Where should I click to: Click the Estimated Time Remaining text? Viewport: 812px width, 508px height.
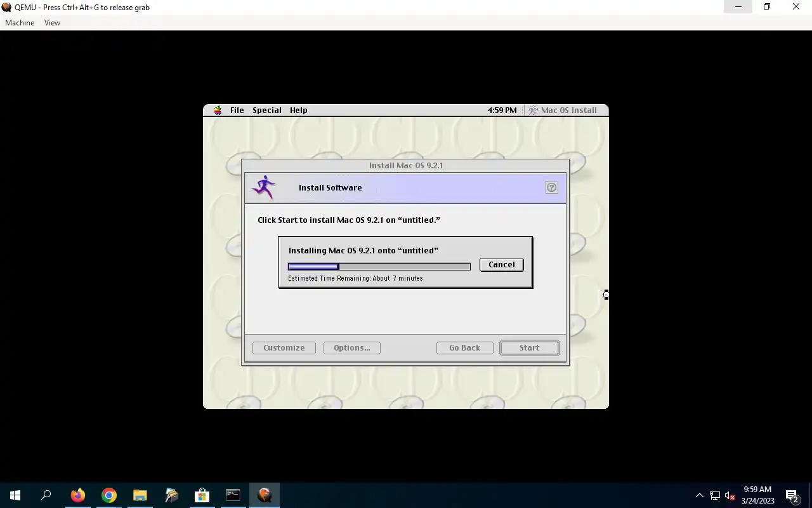pos(355,278)
